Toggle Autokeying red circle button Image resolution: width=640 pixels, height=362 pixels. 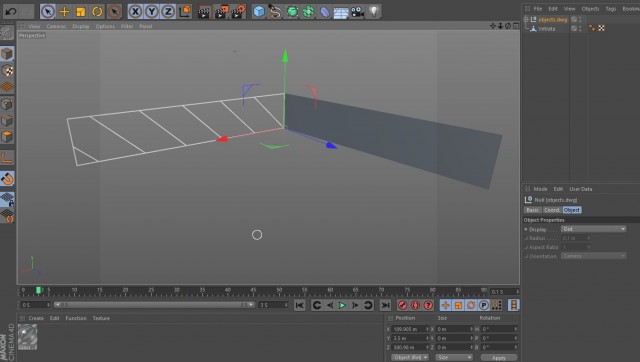click(x=415, y=305)
